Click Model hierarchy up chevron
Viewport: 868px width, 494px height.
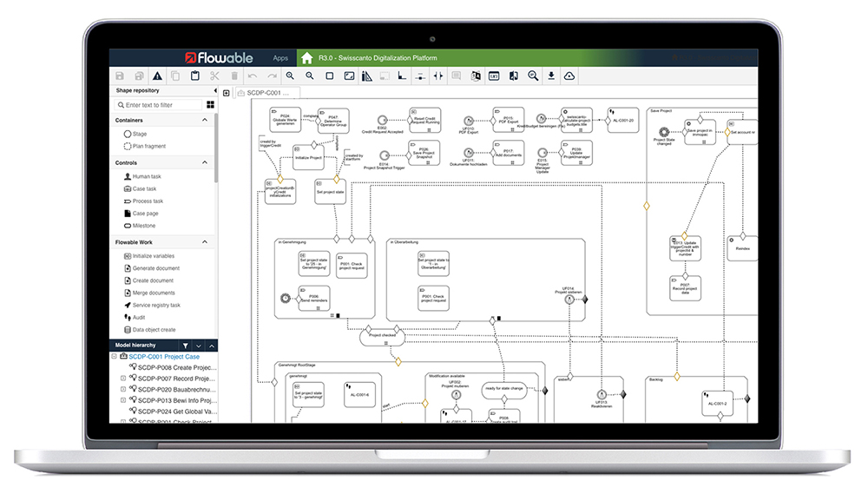point(212,346)
